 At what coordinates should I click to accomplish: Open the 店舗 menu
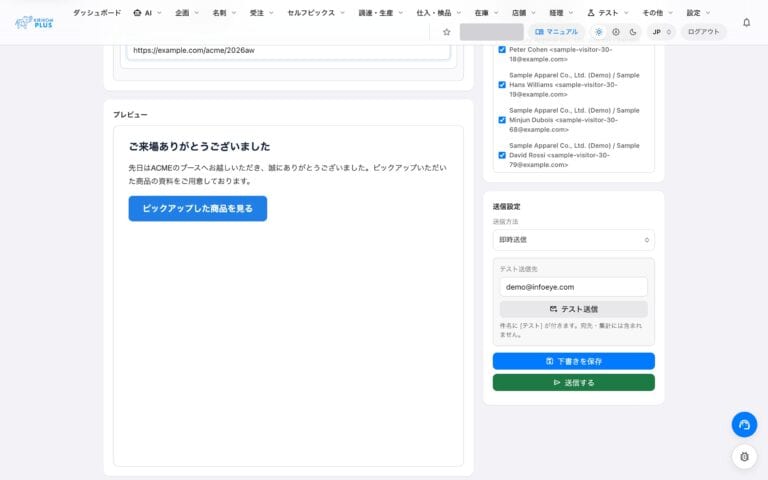(524, 13)
